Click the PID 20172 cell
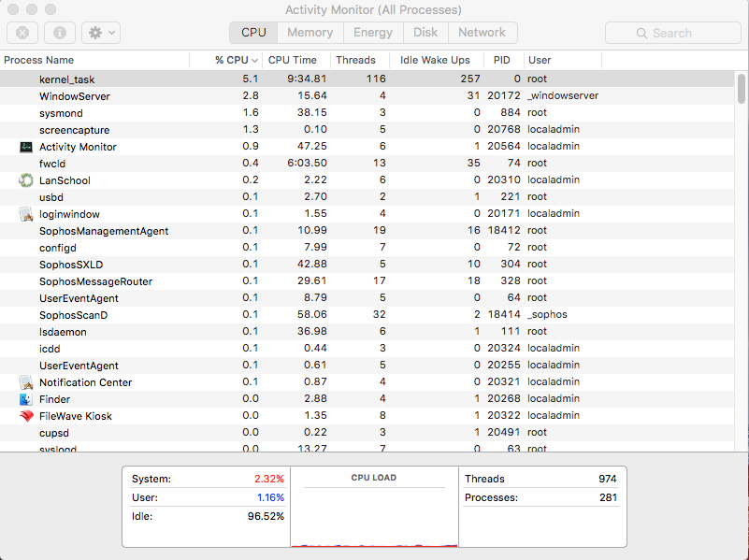Screen dimensions: 749x560 (x=503, y=96)
